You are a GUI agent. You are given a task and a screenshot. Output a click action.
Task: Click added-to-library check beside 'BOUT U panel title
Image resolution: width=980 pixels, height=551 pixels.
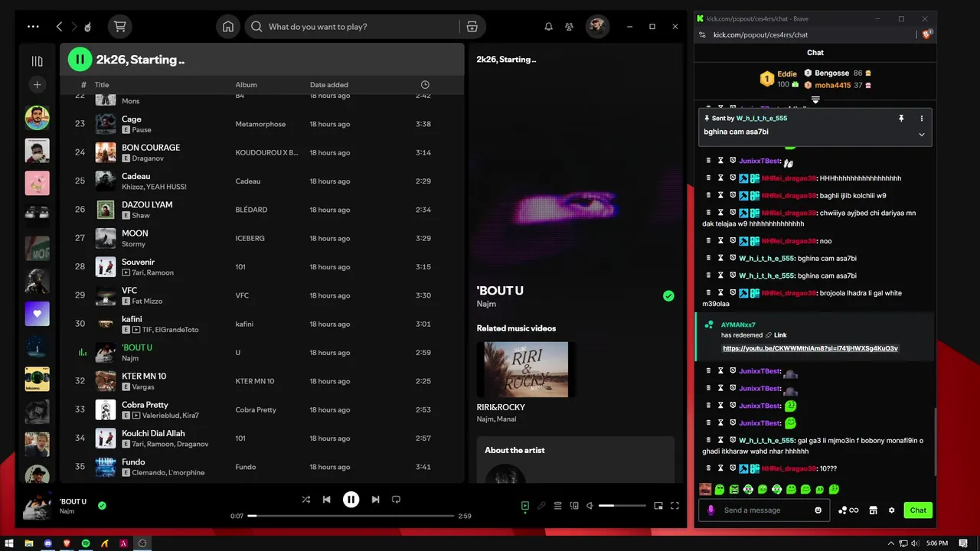(668, 295)
